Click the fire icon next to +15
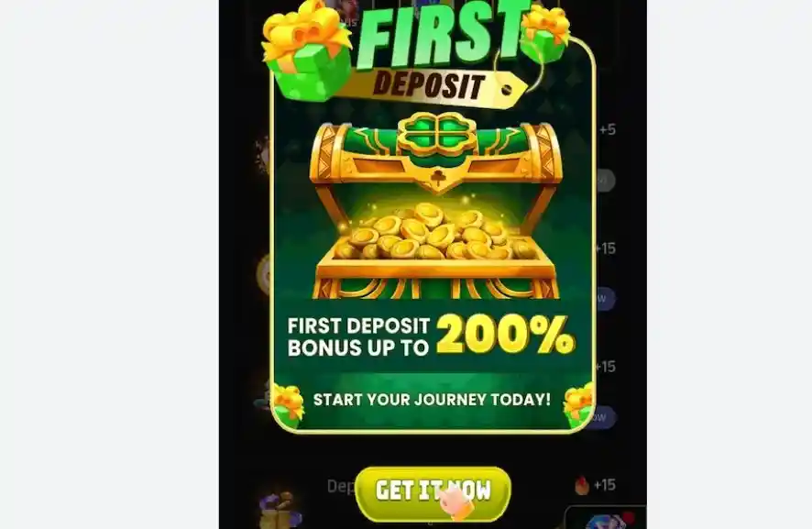812x529 pixels. pyautogui.click(x=582, y=485)
